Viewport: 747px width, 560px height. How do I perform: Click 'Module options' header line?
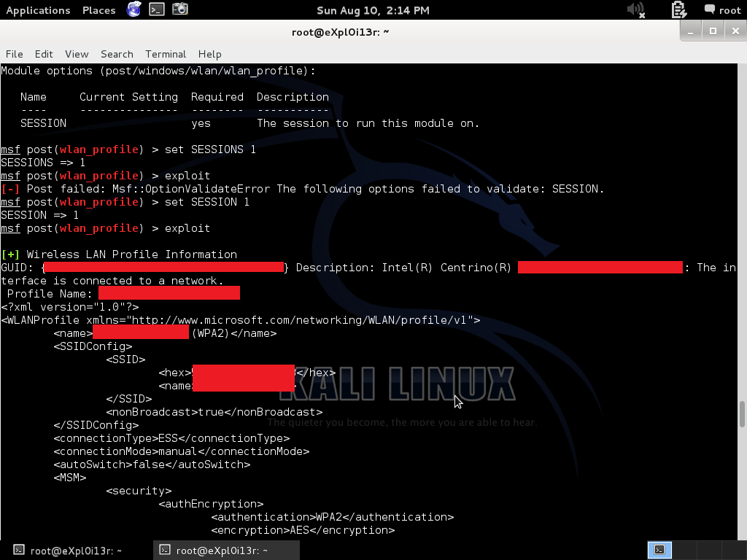click(158, 71)
